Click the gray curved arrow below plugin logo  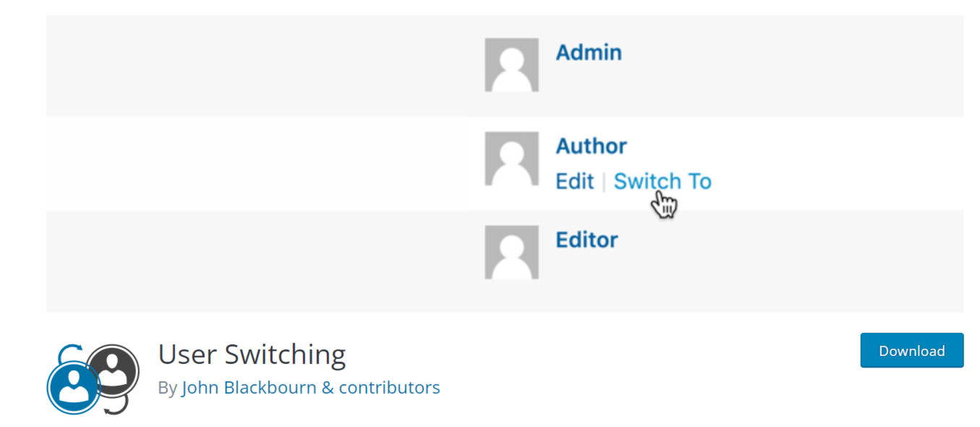[x=117, y=407]
